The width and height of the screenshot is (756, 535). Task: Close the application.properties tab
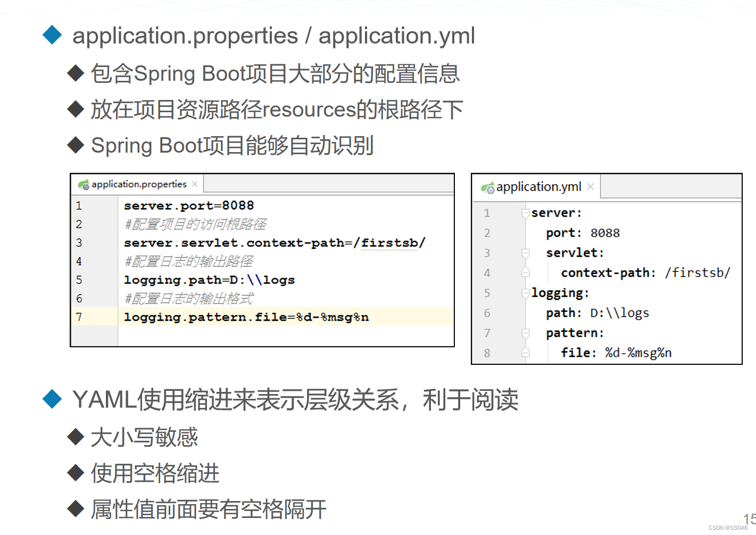tap(195, 184)
